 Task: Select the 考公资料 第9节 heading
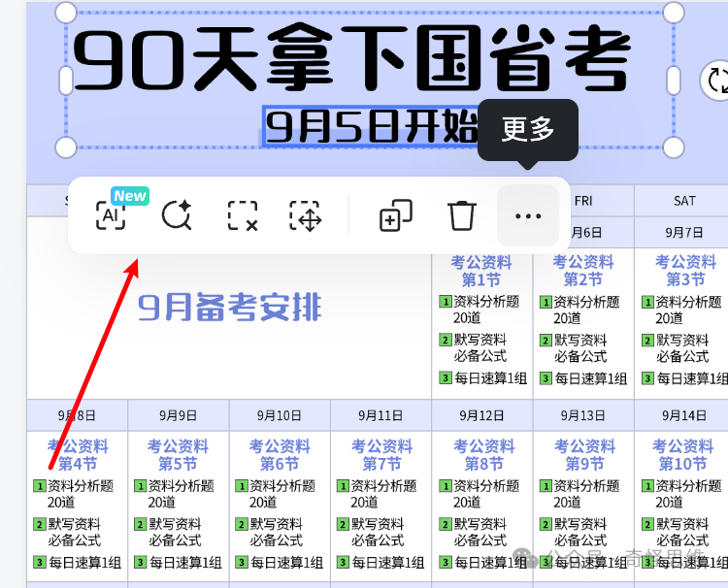point(585,455)
